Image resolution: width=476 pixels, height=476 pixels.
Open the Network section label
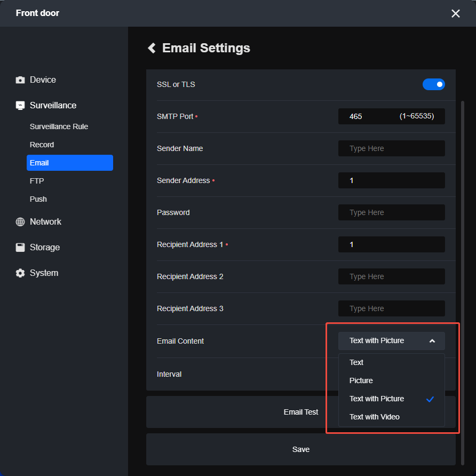pyautogui.click(x=45, y=222)
